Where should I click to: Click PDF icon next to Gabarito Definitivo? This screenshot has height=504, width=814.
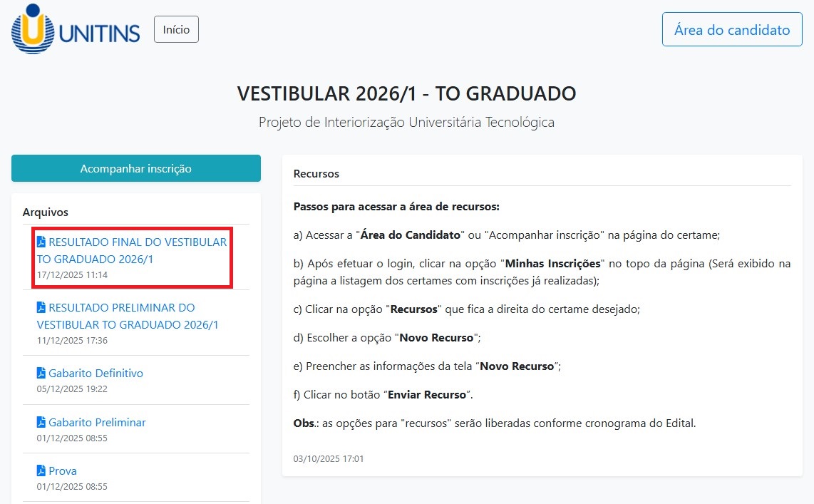point(41,374)
